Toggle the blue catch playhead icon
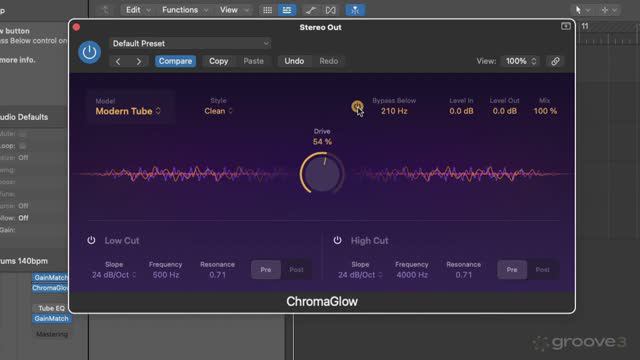Screen dimensions: 640x360 355,10
